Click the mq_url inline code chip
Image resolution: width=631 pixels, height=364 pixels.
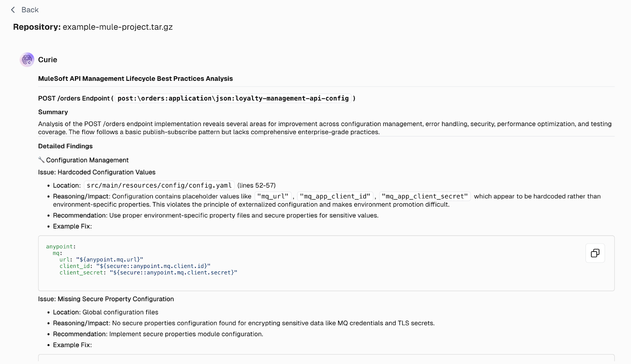273,196
